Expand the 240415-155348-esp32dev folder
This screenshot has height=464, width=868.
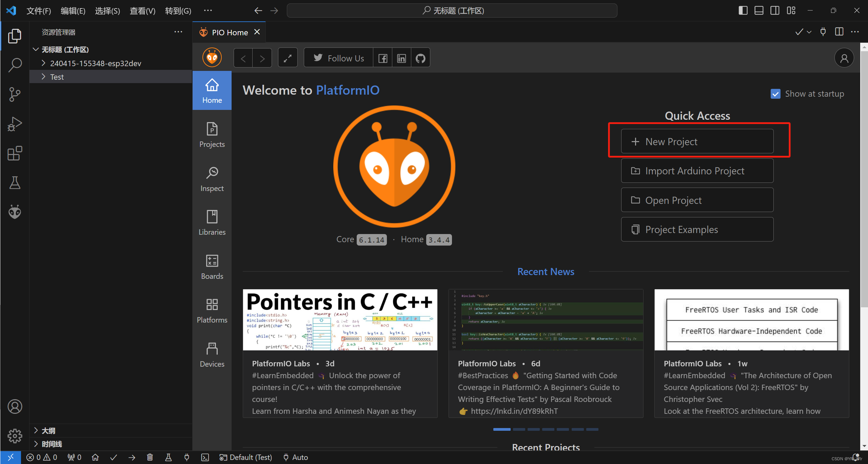point(95,63)
